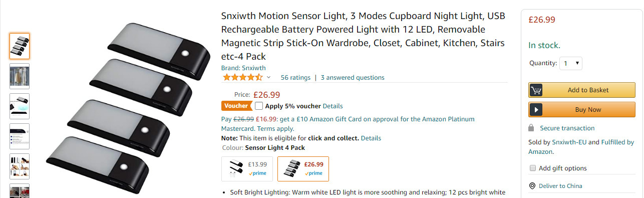Click the basket icon on Add to Basket
The height and width of the screenshot is (198, 644).
[x=536, y=90]
